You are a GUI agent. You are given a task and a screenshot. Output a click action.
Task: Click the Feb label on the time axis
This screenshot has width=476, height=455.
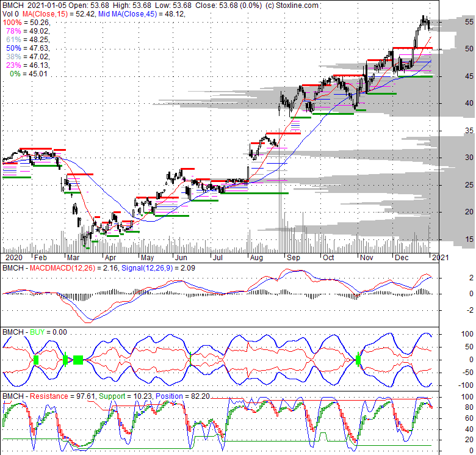(40, 258)
